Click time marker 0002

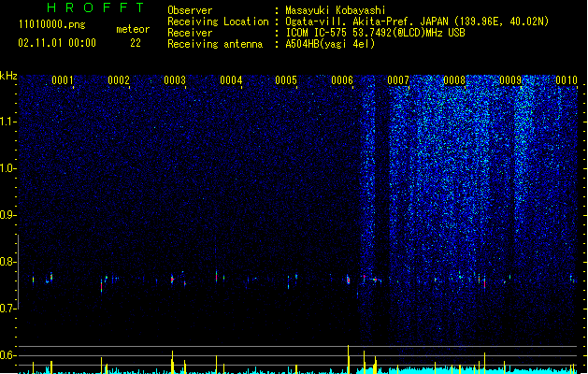pyautogui.click(x=119, y=80)
